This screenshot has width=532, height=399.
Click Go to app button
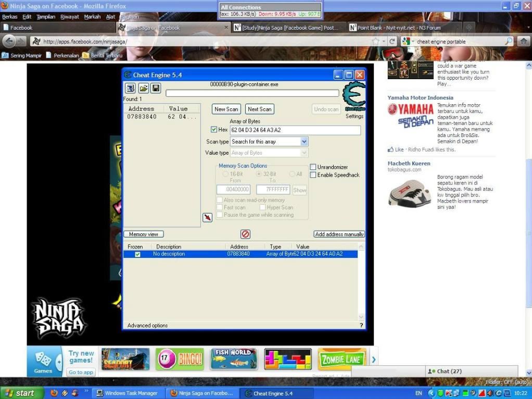pyautogui.click(x=81, y=372)
